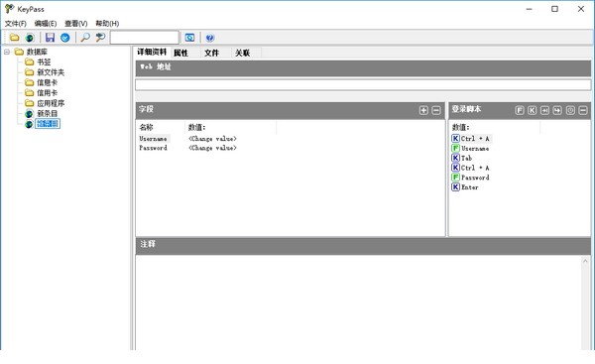Click the F icon in 登录脚本 header
Image resolution: width=595 pixels, height=364 pixels.
pos(520,110)
